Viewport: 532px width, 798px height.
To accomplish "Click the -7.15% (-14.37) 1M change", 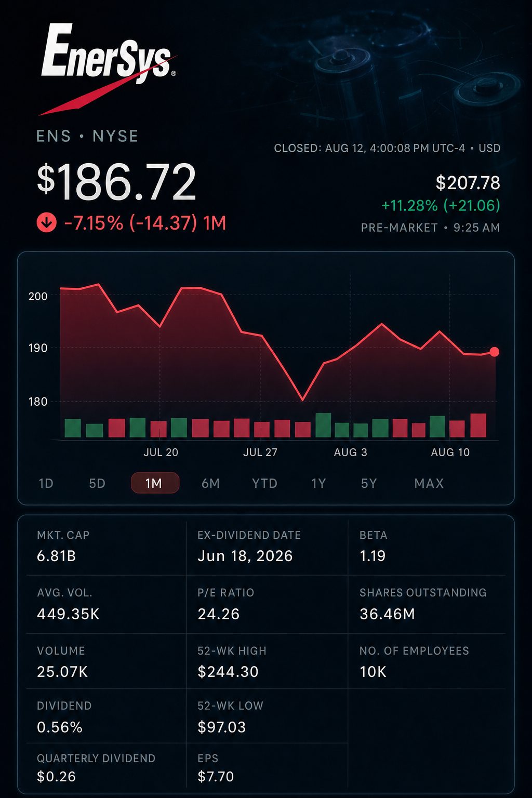I will [x=145, y=223].
